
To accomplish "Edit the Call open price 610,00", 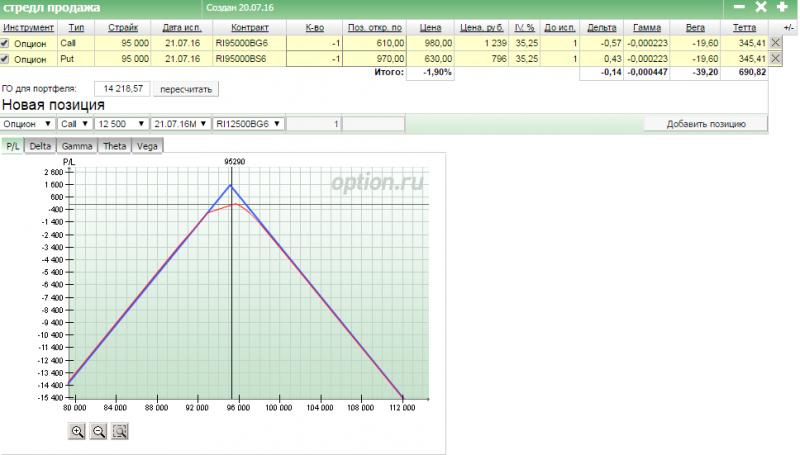I will click(x=374, y=43).
